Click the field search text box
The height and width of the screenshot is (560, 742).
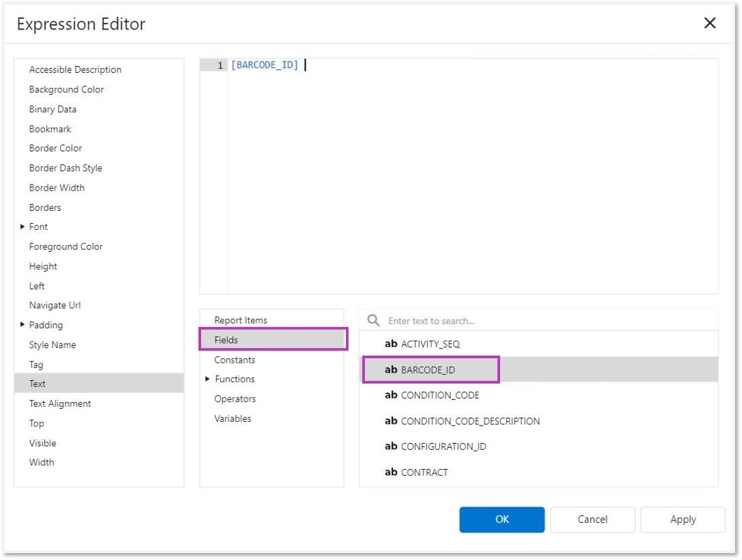(546, 320)
